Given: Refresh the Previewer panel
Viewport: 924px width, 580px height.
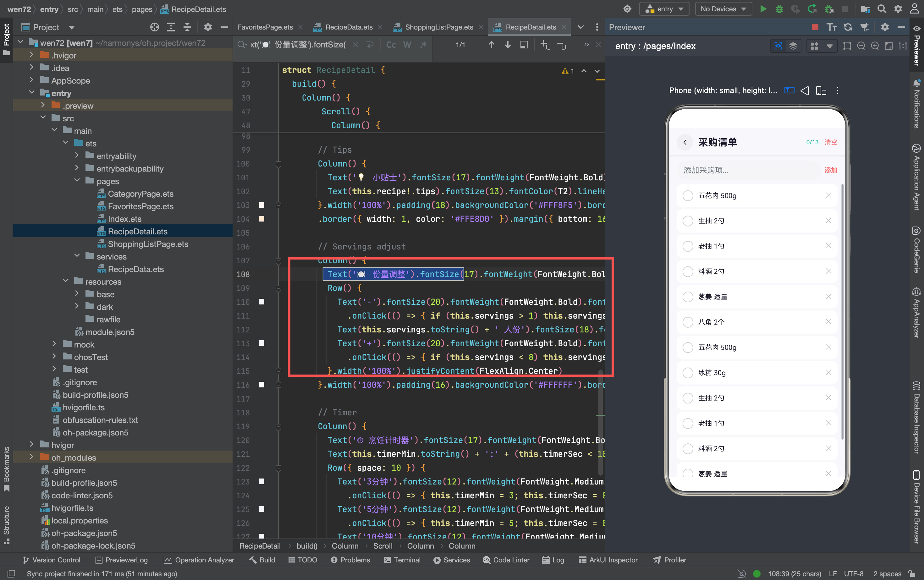Looking at the screenshot, I should [x=848, y=27].
